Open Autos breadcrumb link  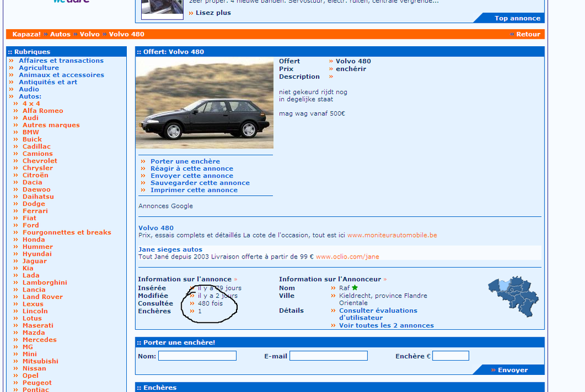click(x=61, y=34)
